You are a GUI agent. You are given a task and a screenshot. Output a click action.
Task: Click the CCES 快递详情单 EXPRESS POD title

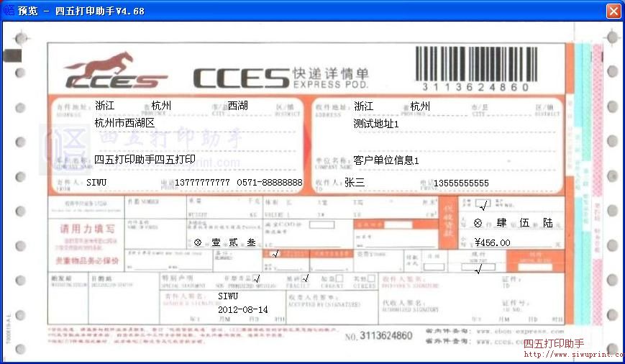coord(281,78)
